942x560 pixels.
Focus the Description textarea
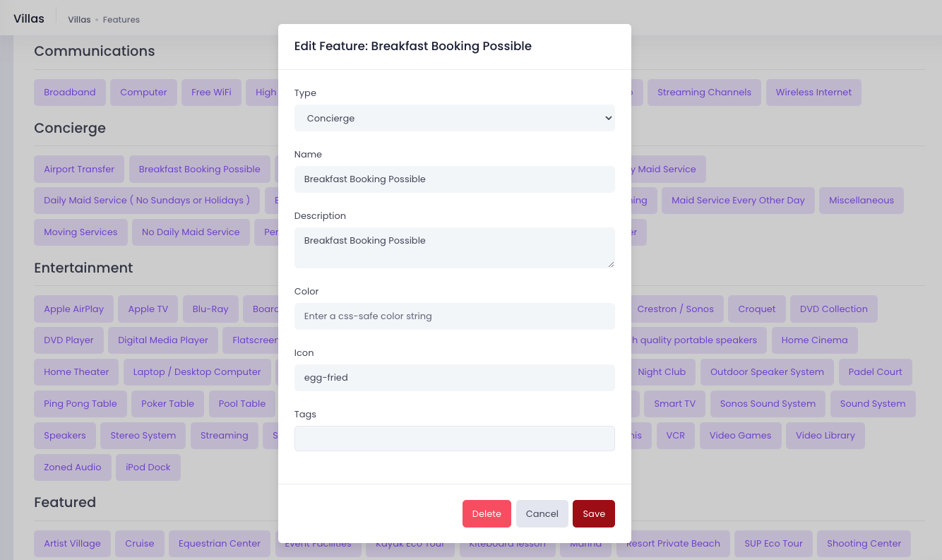454,248
